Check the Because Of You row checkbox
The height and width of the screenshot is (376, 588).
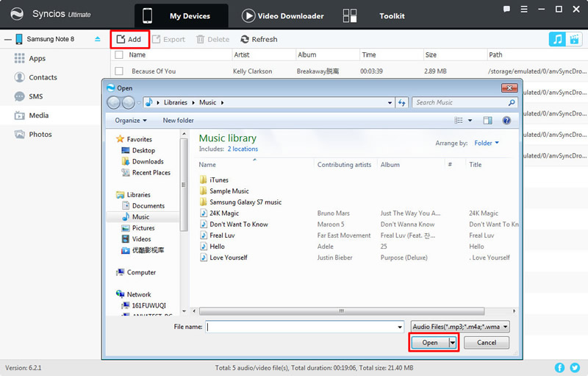(119, 71)
